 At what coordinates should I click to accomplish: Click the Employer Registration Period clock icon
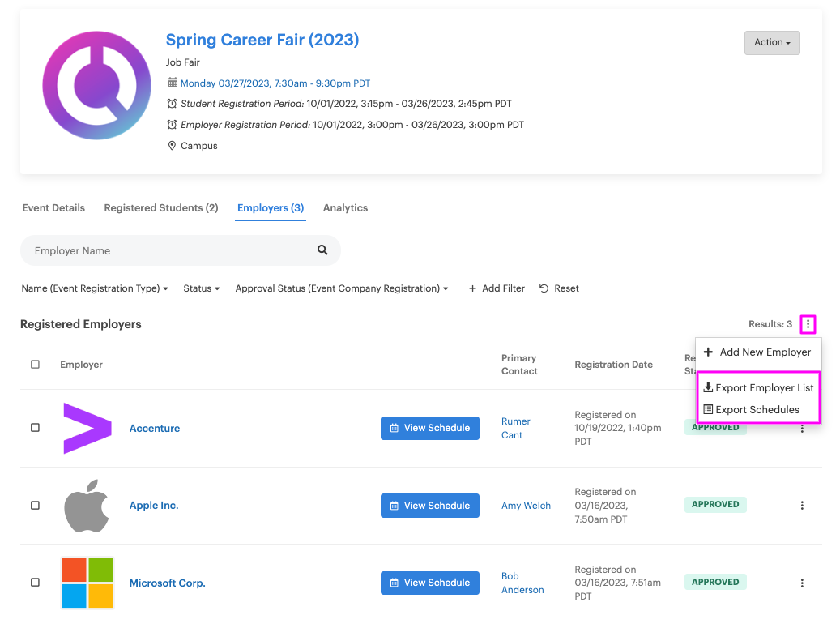[172, 124]
